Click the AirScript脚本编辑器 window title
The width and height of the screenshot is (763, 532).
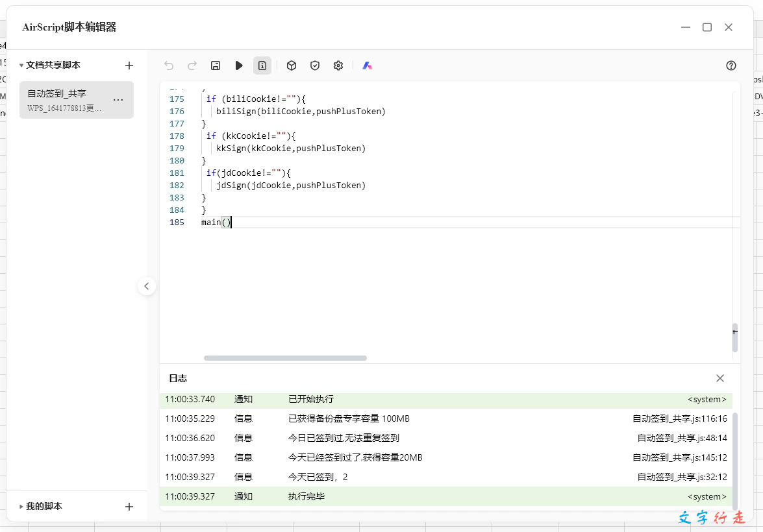69,27
